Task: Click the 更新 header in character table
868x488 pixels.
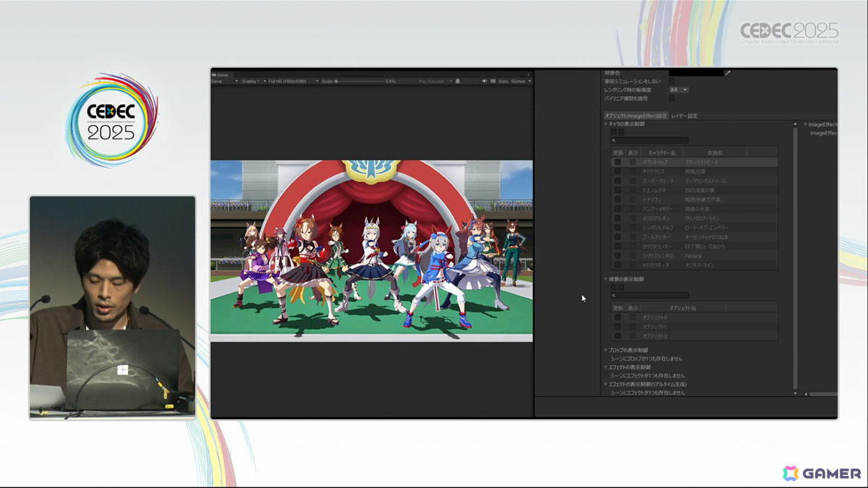Action: [618, 153]
